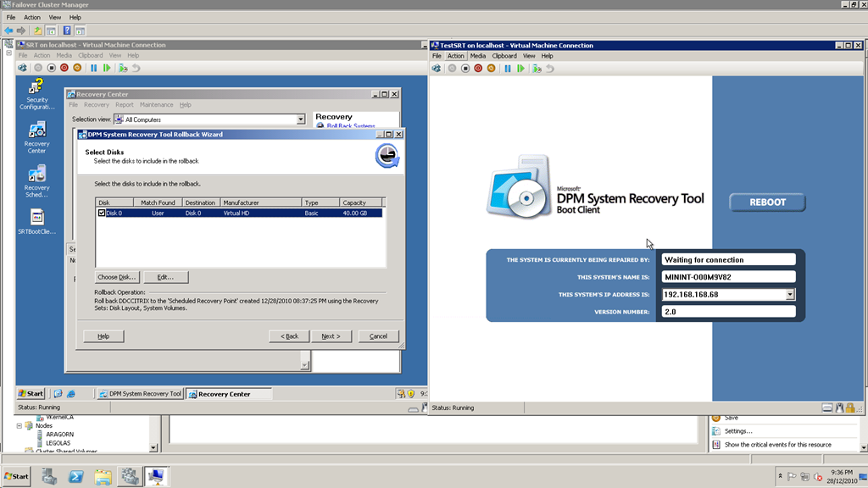Open Security Configuration desktop icon
The height and width of the screenshot is (488, 868).
(37, 94)
